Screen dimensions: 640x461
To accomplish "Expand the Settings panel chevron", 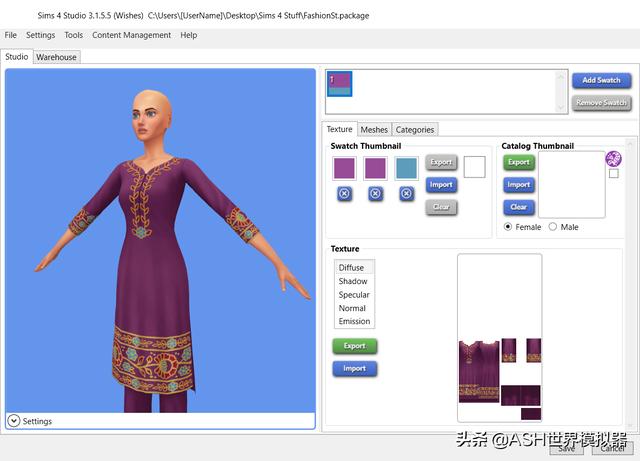I will point(13,421).
